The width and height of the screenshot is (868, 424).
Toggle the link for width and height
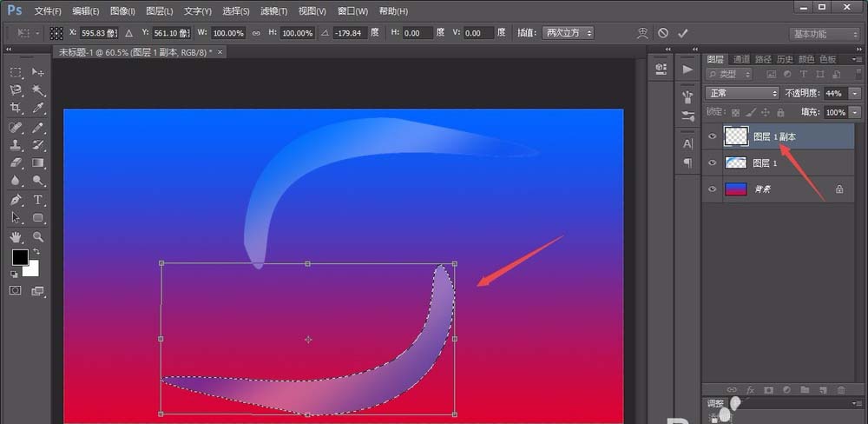click(x=256, y=33)
